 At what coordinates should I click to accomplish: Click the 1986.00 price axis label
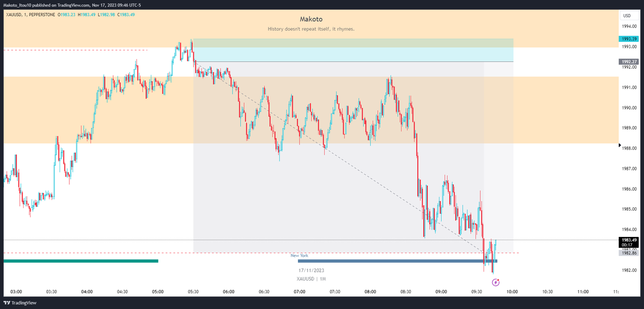pos(628,189)
